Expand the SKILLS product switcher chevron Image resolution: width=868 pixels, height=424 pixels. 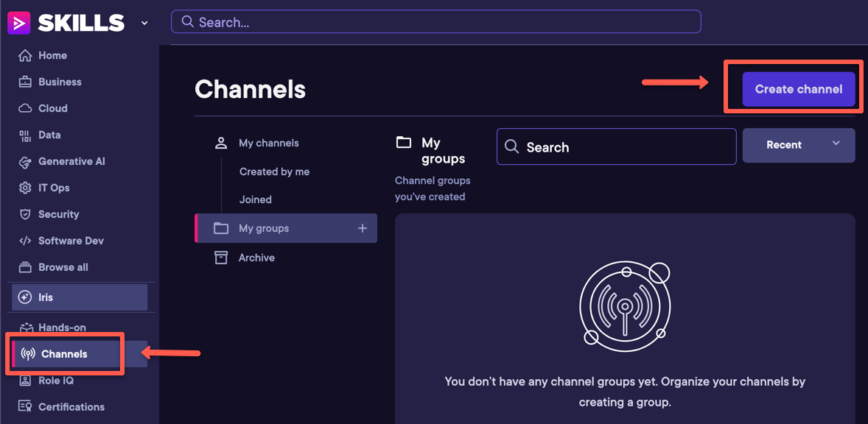point(144,23)
